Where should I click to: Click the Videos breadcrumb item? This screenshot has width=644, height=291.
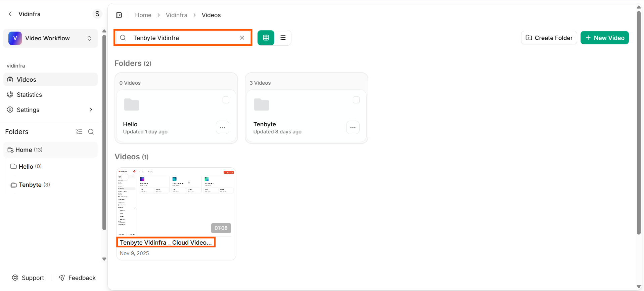211,15
